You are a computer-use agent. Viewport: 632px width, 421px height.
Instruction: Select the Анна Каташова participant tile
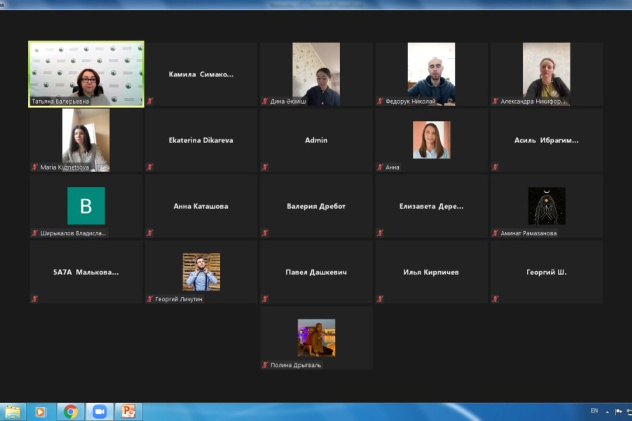tap(201, 206)
